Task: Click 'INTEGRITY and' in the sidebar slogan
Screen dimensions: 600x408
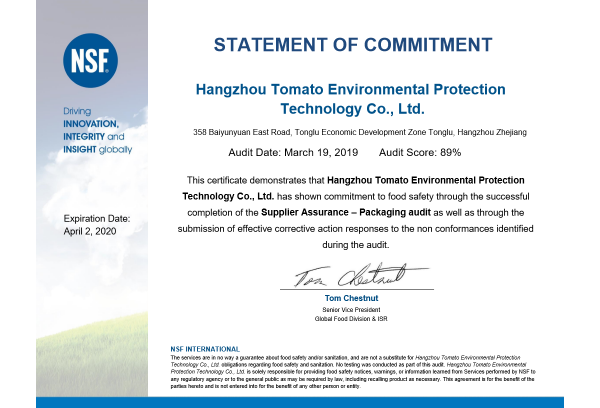Action: (x=94, y=137)
